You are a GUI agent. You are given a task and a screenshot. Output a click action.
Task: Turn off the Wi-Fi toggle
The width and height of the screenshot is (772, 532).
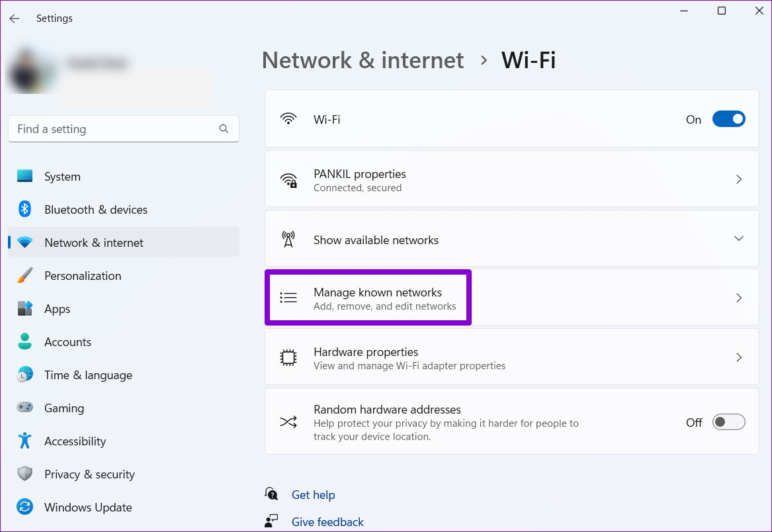[x=728, y=118]
